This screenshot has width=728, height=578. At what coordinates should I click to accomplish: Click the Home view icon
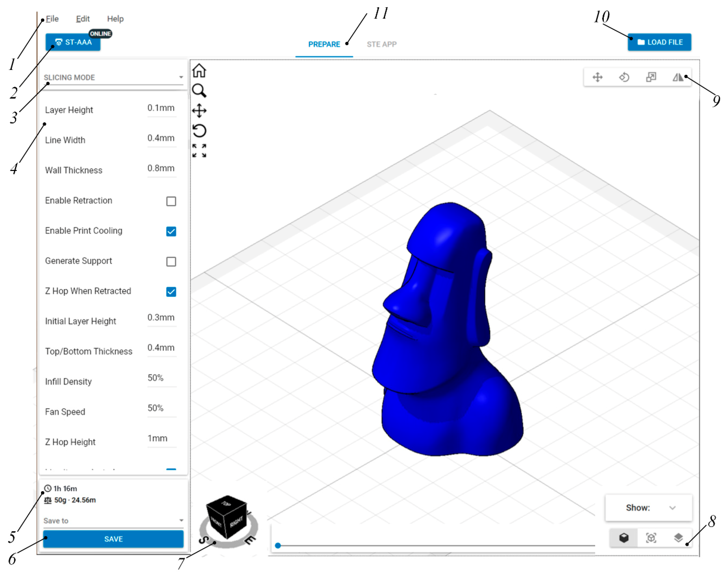(x=199, y=71)
